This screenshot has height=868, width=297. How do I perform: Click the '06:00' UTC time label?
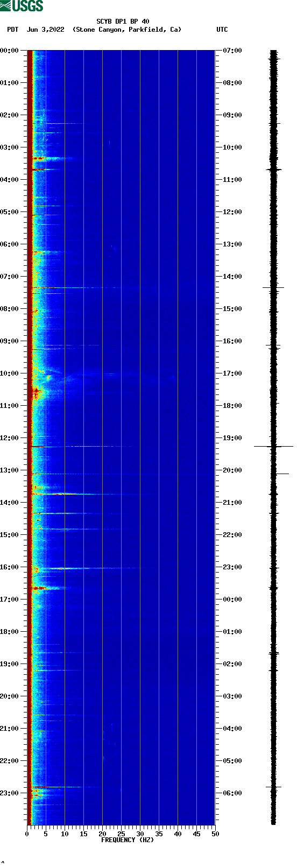[232, 793]
